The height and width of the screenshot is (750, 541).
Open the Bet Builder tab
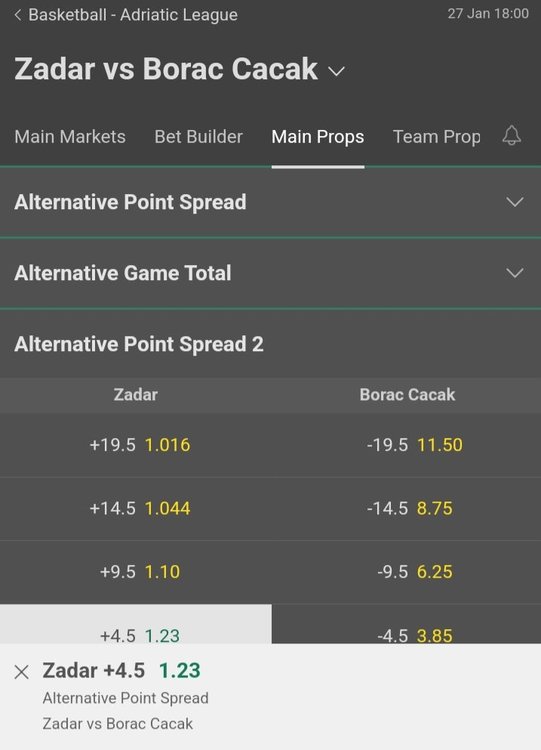click(199, 137)
